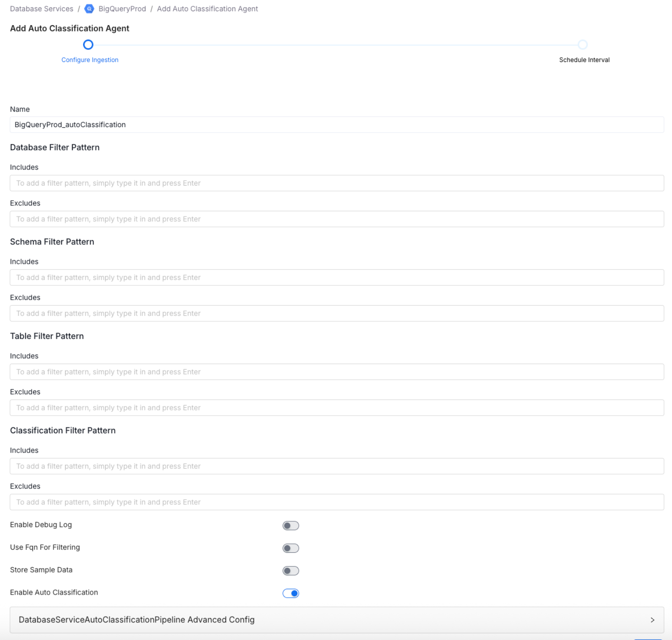Focus the Database Filter Excludes field
Image resolution: width=672 pixels, height=640 pixels.
pyautogui.click(x=337, y=219)
